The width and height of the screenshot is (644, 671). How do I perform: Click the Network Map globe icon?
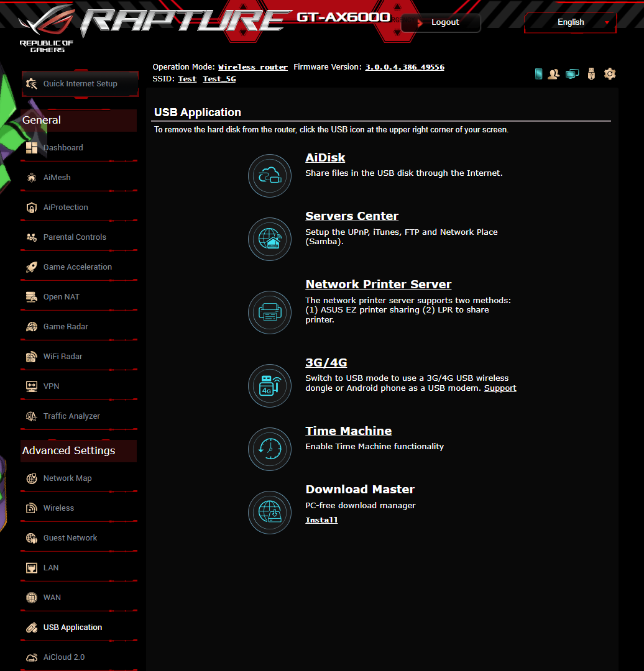coord(32,478)
